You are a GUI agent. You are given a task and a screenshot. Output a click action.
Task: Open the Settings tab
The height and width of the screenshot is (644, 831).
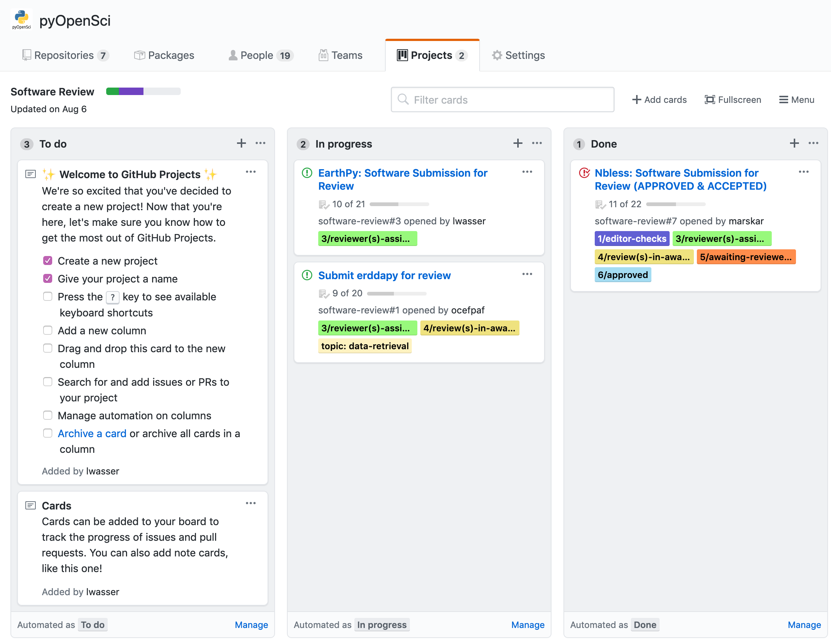(x=518, y=56)
